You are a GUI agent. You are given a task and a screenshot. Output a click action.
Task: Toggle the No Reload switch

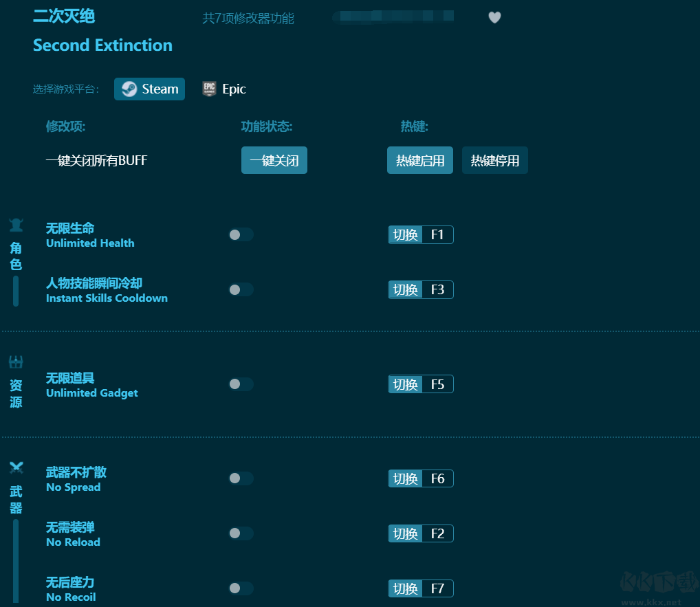point(241,533)
